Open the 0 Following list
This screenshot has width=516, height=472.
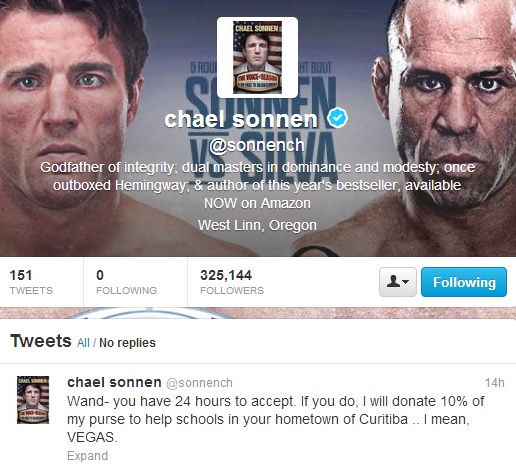coord(126,282)
